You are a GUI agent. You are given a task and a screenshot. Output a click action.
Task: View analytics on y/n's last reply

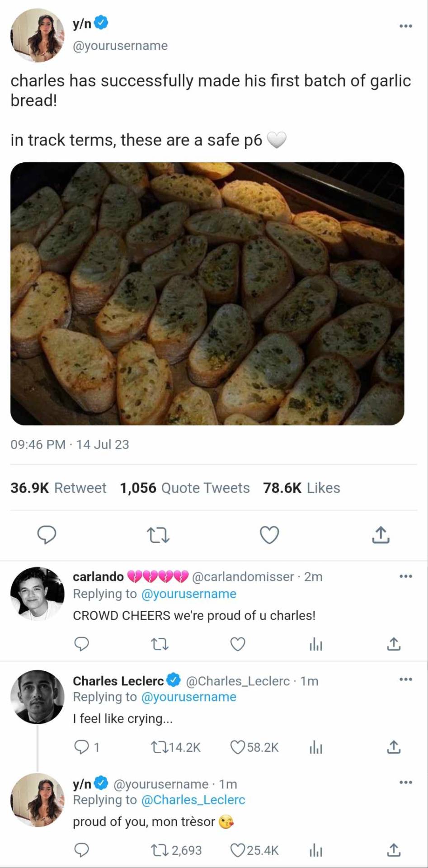pyautogui.click(x=316, y=851)
